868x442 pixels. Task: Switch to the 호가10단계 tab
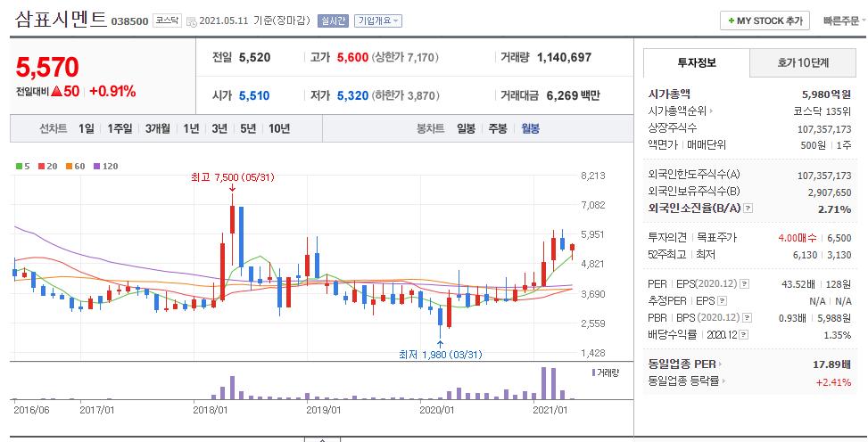tap(803, 62)
